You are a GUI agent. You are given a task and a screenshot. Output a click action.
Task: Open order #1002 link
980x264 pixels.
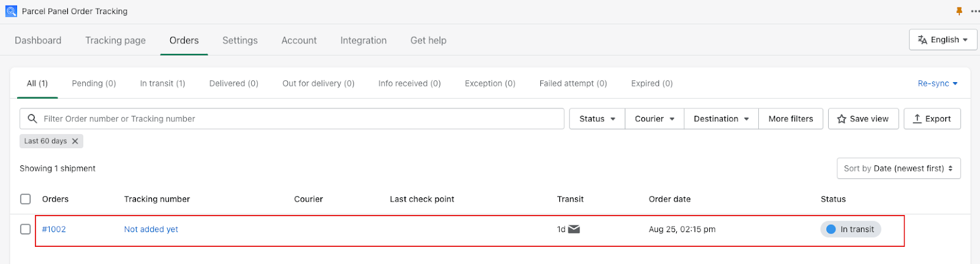(54, 229)
